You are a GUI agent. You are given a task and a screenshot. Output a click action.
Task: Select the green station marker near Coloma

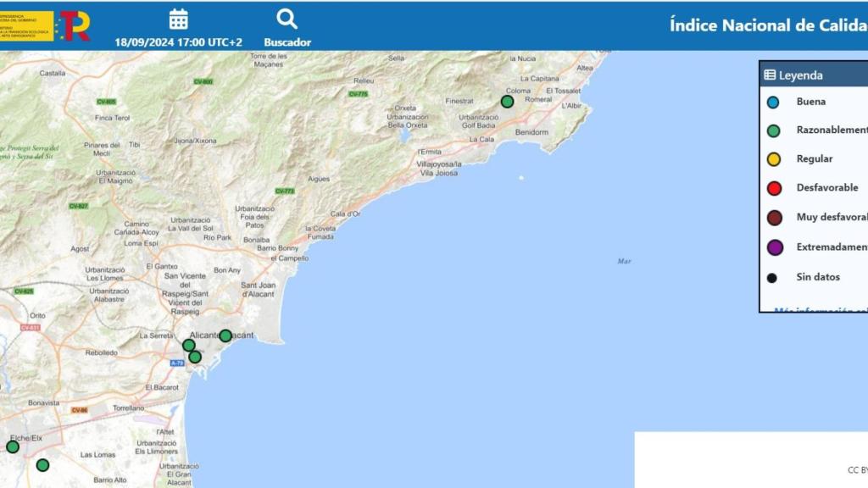tap(507, 100)
